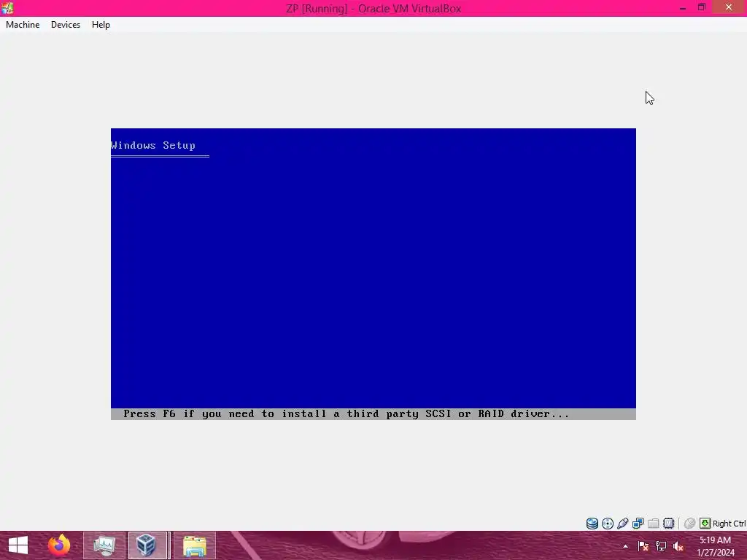Image resolution: width=747 pixels, height=560 pixels.
Task: Click the 'Windows Setup' heading text
Action: pos(153,145)
